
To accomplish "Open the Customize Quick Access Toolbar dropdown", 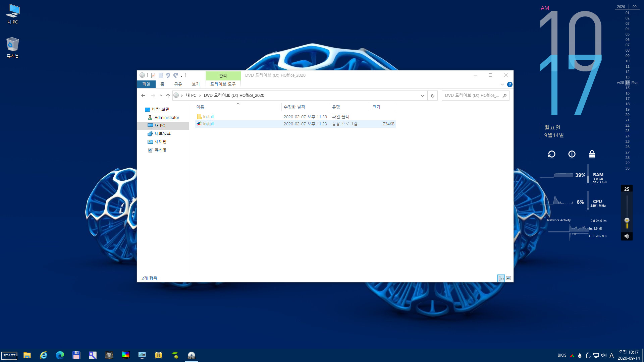I will (x=181, y=76).
